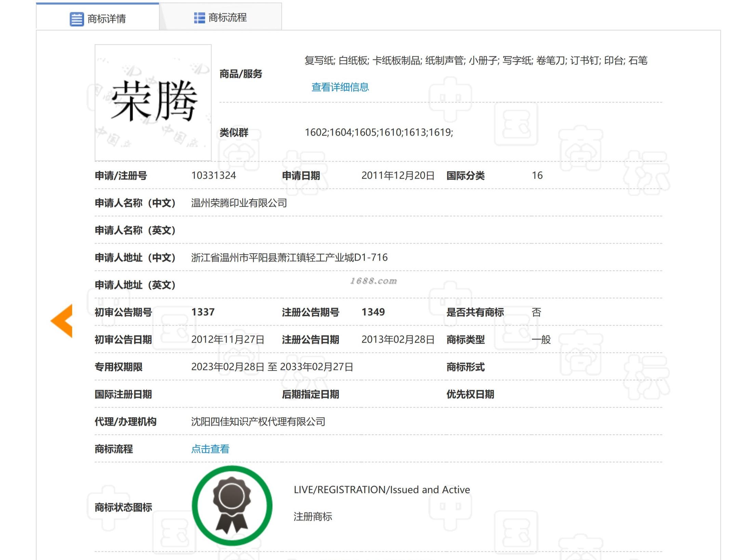Click the 国际注册日期 field label

pos(123,394)
